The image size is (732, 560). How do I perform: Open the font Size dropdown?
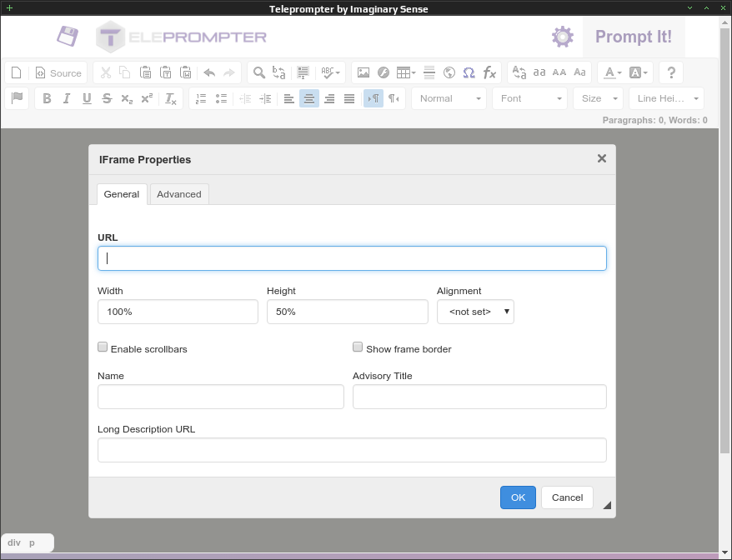[599, 98]
